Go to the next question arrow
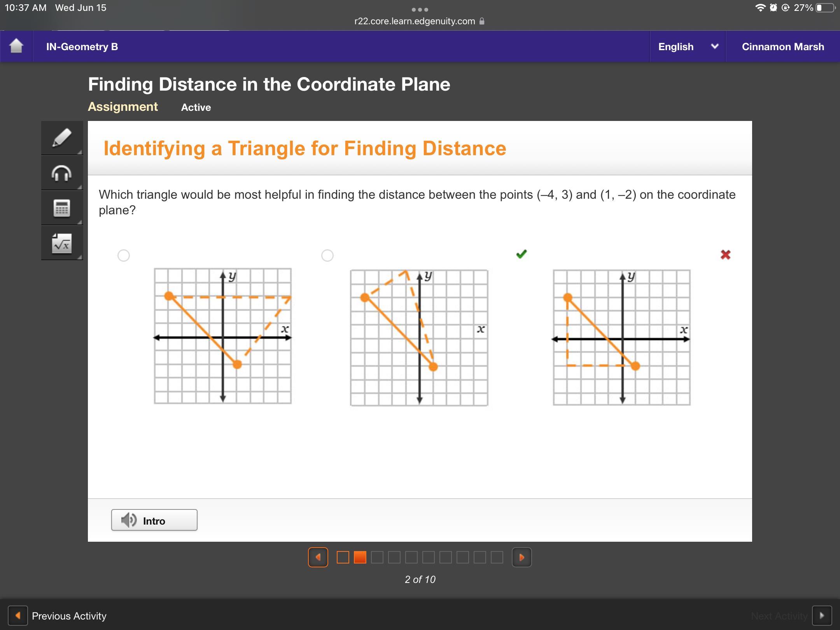The width and height of the screenshot is (840, 630). coord(521,557)
